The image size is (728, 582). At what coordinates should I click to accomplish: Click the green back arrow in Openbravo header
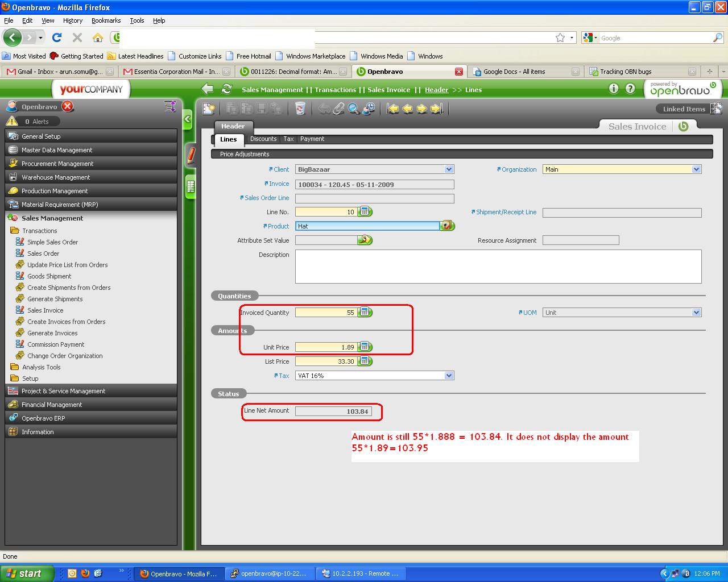pyautogui.click(x=208, y=89)
